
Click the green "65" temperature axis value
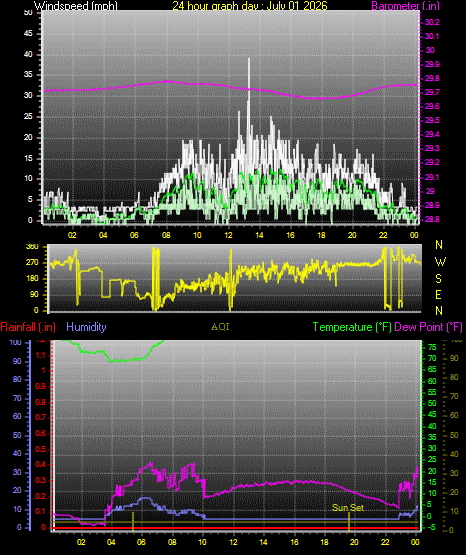pyautogui.click(x=432, y=370)
